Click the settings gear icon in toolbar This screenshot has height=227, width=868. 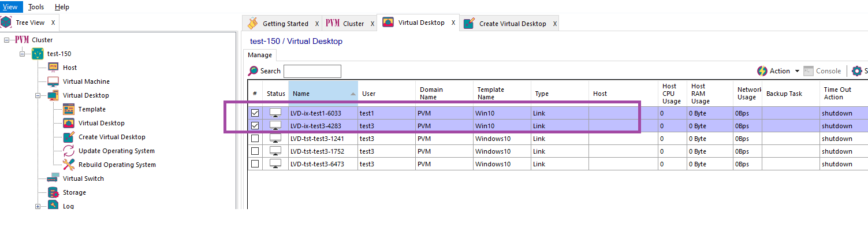coord(857,71)
